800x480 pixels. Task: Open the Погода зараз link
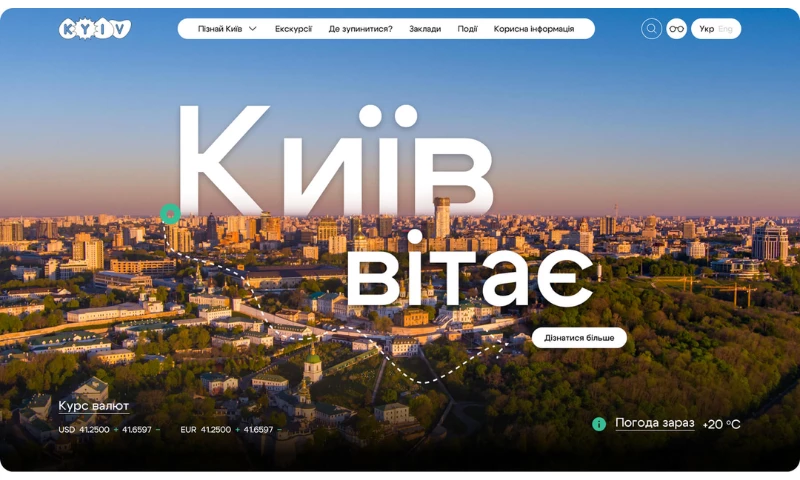[x=655, y=423]
